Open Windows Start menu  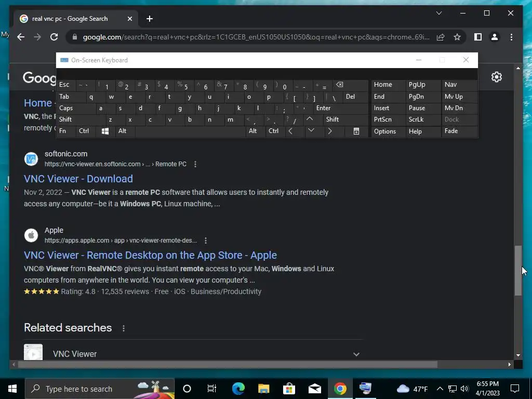12,389
